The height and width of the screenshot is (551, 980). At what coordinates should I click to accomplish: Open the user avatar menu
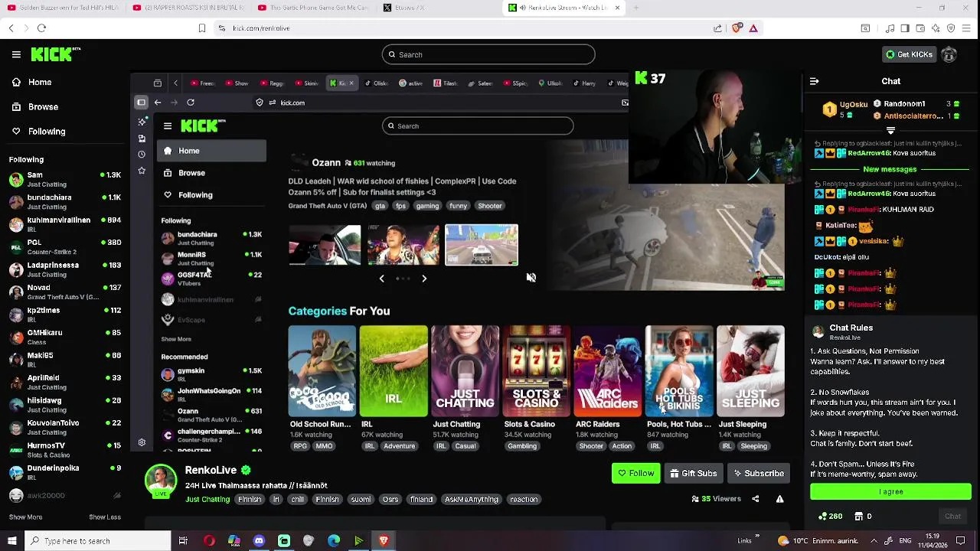[x=949, y=54]
